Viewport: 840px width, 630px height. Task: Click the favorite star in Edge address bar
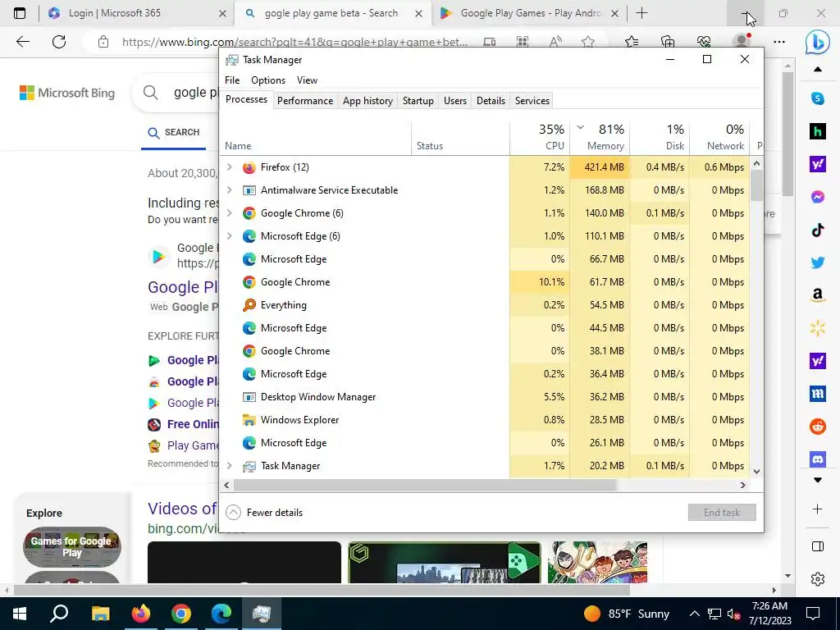click(x=588, y=42)
